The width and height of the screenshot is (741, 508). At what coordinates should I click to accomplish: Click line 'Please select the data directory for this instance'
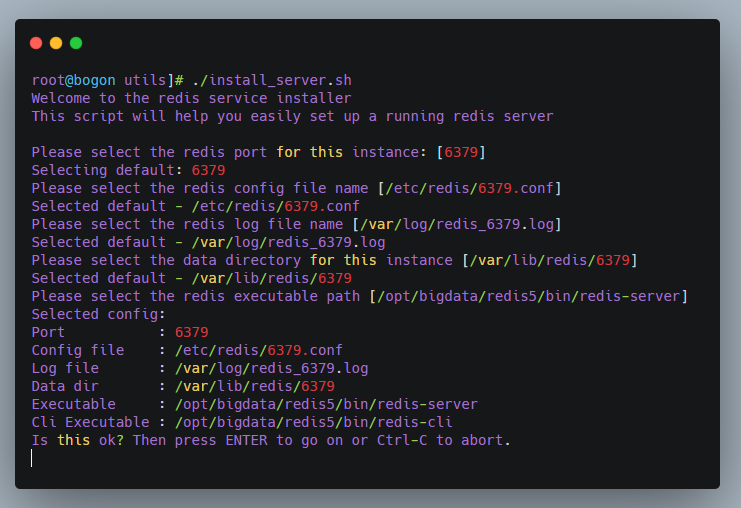coord(335,260)
